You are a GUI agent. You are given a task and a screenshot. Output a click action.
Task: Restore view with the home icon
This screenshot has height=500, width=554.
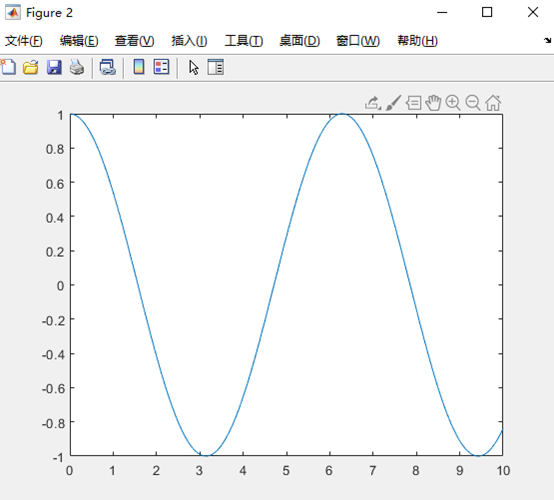pyautogui.click(x=493, y=103)
